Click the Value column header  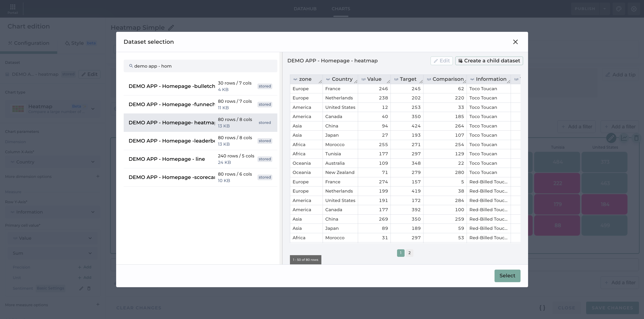374,79
